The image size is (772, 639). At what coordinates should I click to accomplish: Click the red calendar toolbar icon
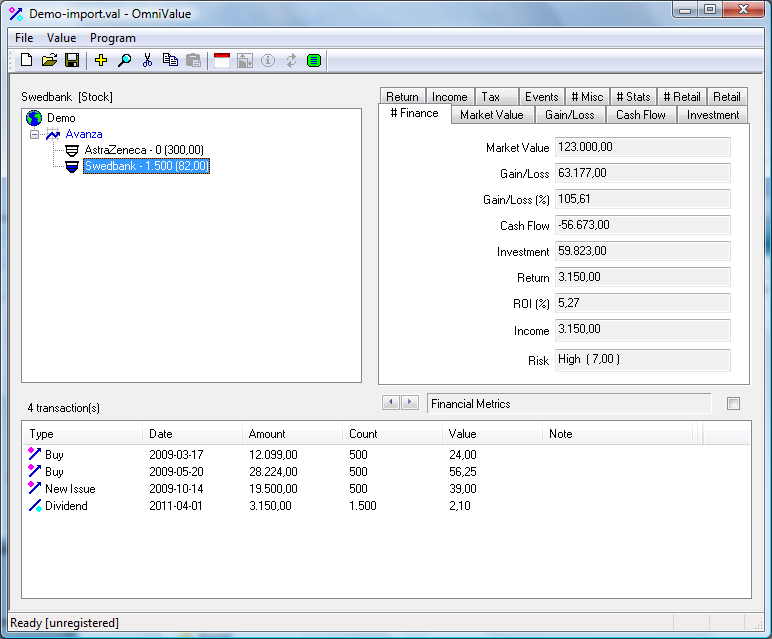point(222,61)
